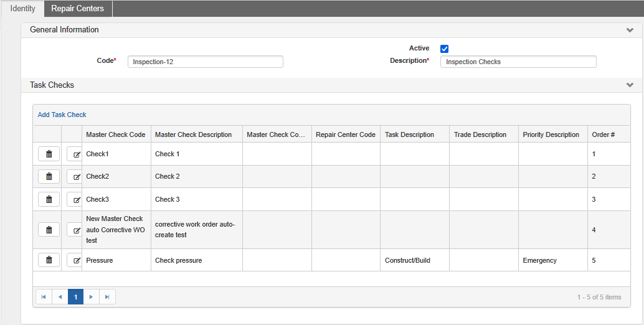Collapse the General Information section

(x=630, y=30)
